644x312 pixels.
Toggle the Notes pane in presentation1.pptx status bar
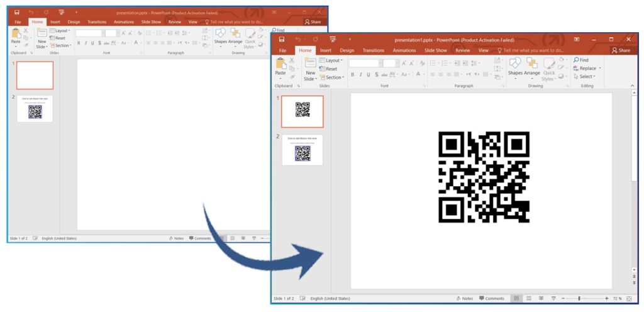click(x=463, y=298)
